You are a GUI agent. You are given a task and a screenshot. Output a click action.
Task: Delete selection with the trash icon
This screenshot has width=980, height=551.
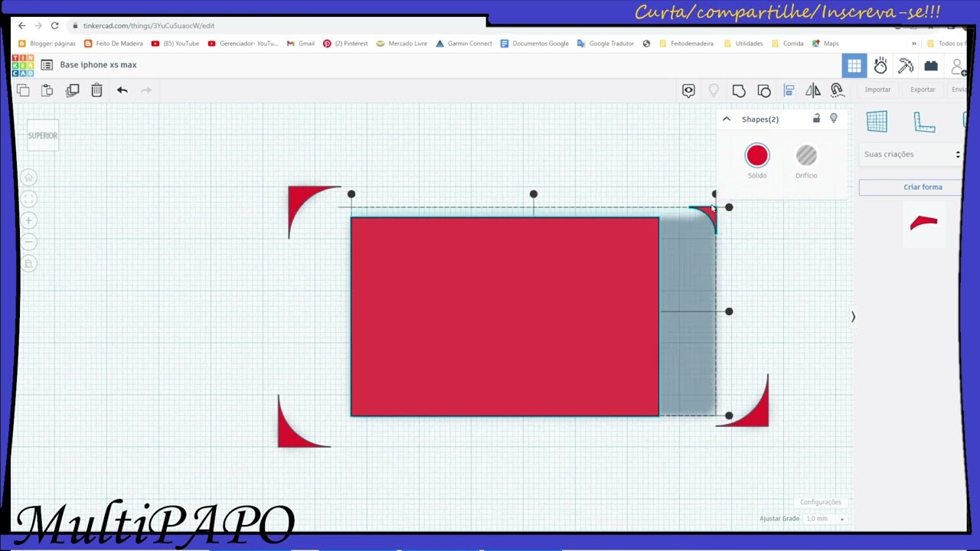[96, 90]
